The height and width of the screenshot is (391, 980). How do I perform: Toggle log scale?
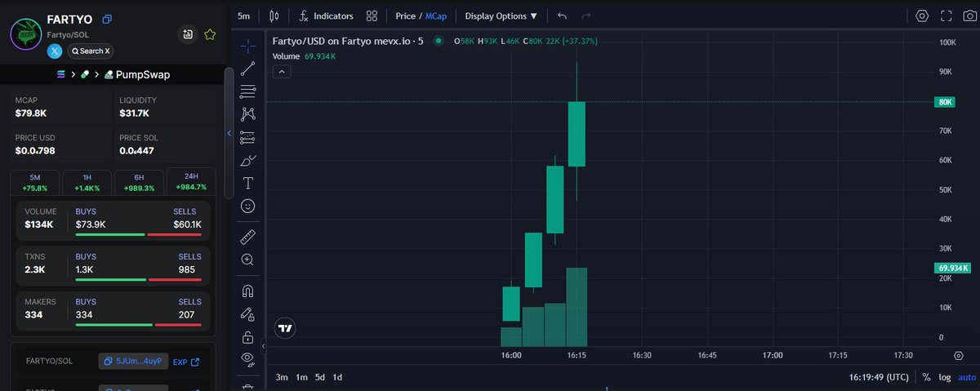(x=945, y=377)
